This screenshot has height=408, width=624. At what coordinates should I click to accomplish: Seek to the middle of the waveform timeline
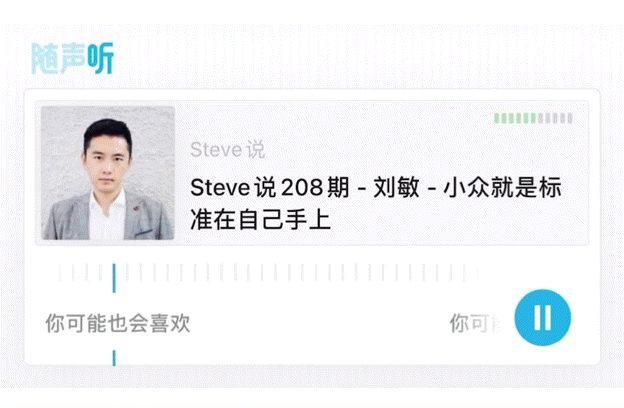(269, 273)
